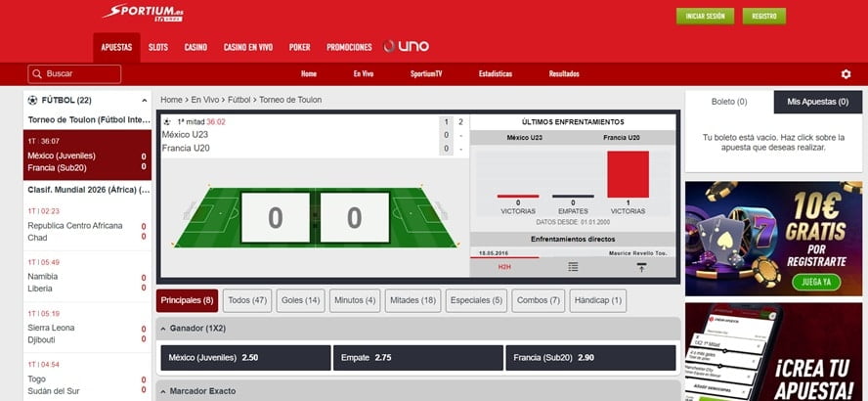Open SportiumTV
Screen dimensions: 868x401
pos(426,73)
